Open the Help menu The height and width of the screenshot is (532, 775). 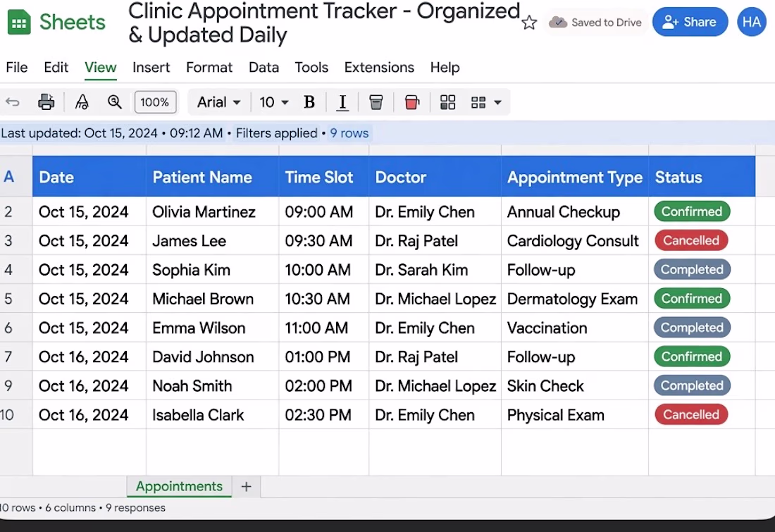[445, 67]
